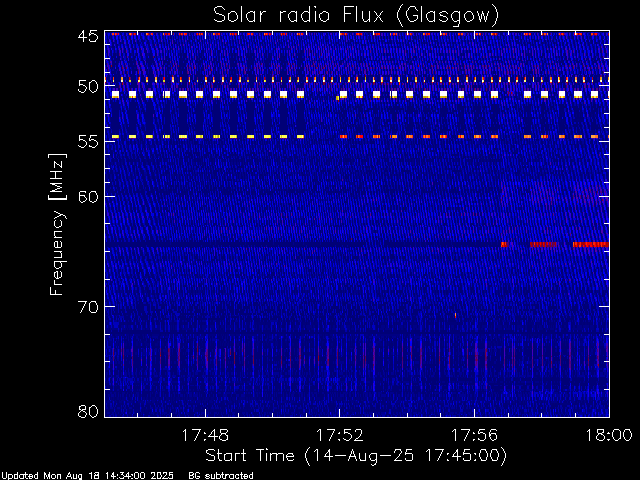Click the '17:52' time axis label
The width and height of the screenshot is (640, 480).
click(340, 435)
